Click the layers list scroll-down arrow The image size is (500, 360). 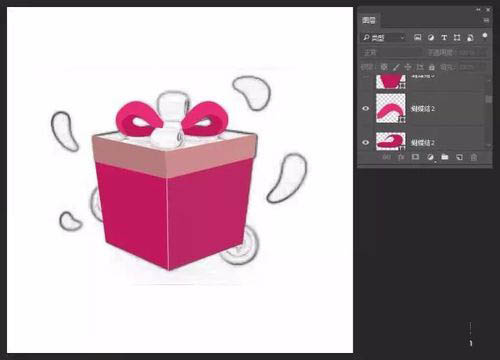pyautogui.click(x=488, y=146)
